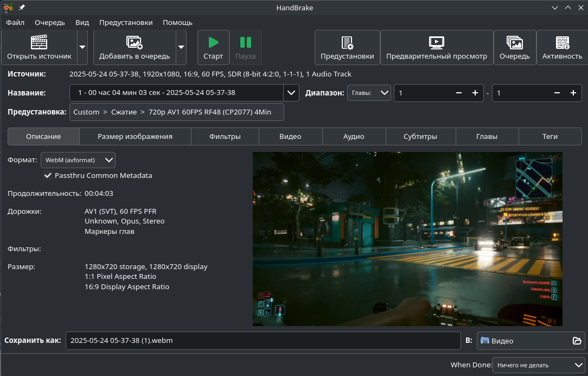Show the Очередь queue window from toolbar
588x376 pixels.
coord(514,48)
